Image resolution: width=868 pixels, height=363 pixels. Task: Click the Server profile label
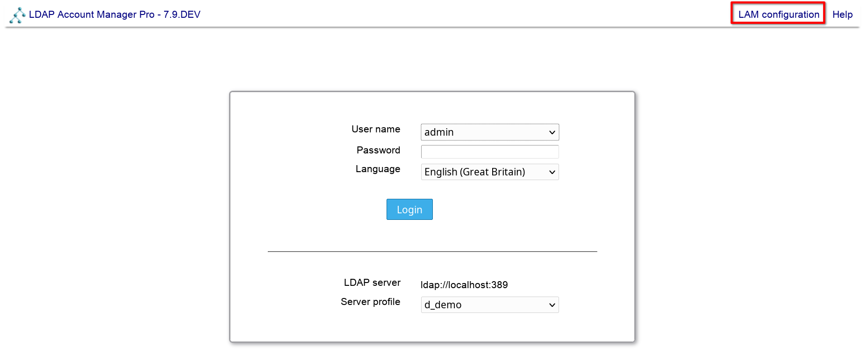[x=370, y=302]
